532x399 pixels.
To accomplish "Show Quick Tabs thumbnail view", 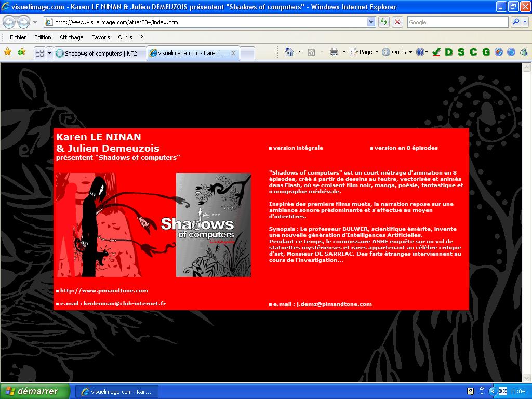I will pos(39,54).
